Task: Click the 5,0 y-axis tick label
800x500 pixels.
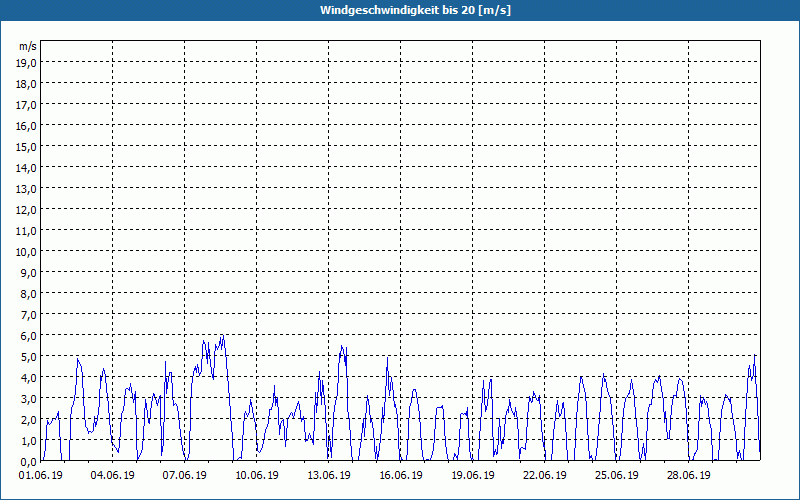Action: click(28, 356)
